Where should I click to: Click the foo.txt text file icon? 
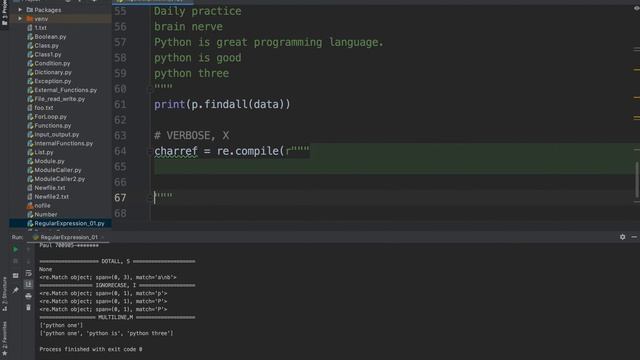[30, 108]
